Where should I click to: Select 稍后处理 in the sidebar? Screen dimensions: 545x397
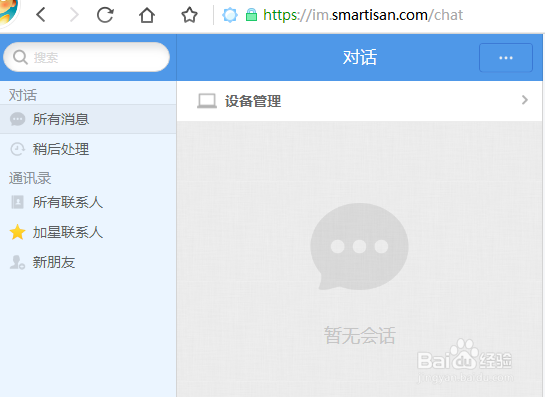pyautogui.click(x=88, y=149)
